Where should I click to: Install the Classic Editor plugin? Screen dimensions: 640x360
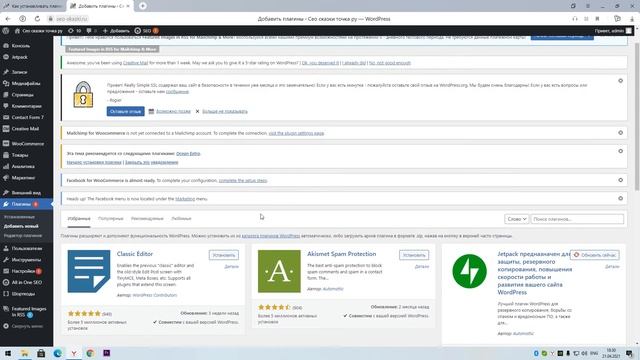[x=224, y=255]
